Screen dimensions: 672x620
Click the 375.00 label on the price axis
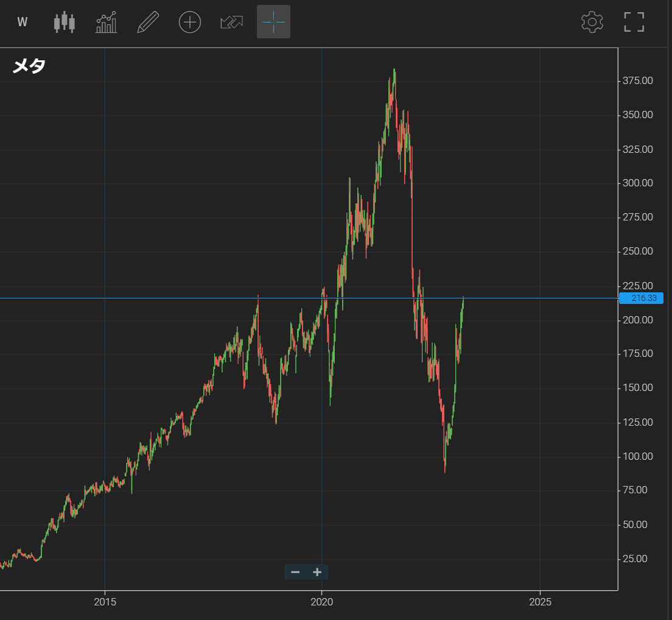tap(637, 81)
